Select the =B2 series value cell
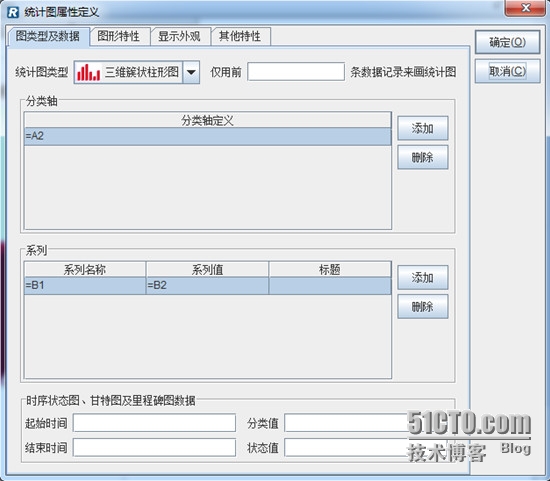550x481 pixels. pyautogui.click(x=207, y=286)
